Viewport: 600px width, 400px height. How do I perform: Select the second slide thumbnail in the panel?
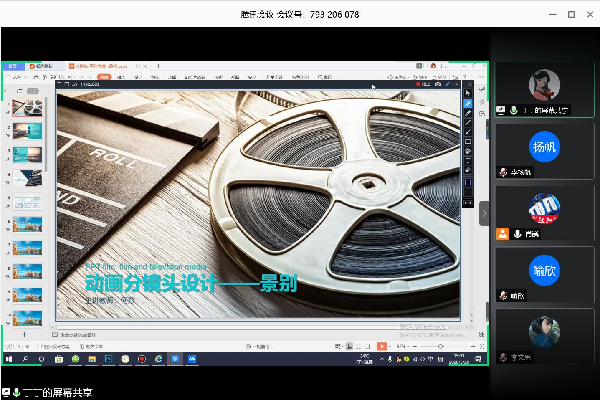point(27,130)
